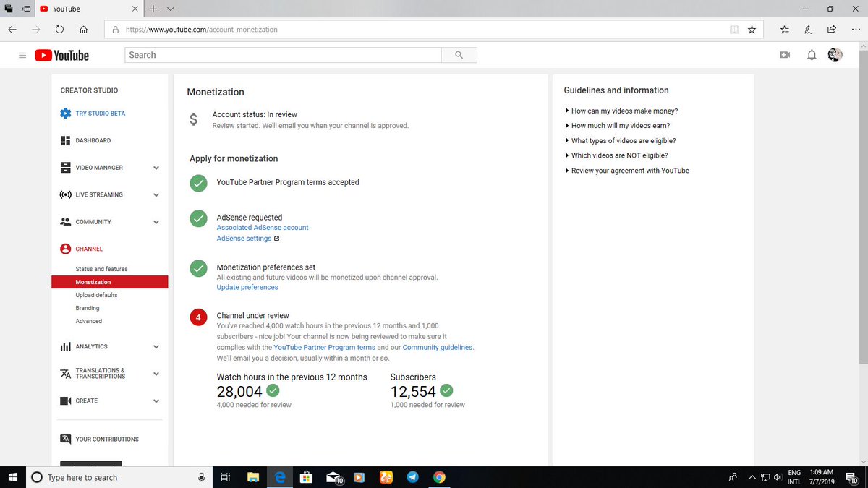The width and height of the screenshot is (868, 488).
Task: Expand 'How much will my videos earn?'
Action: [x=617, y=126]
